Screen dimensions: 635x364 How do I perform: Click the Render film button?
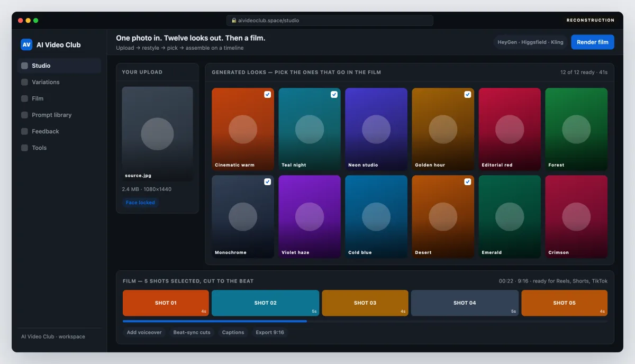point(593,42)
